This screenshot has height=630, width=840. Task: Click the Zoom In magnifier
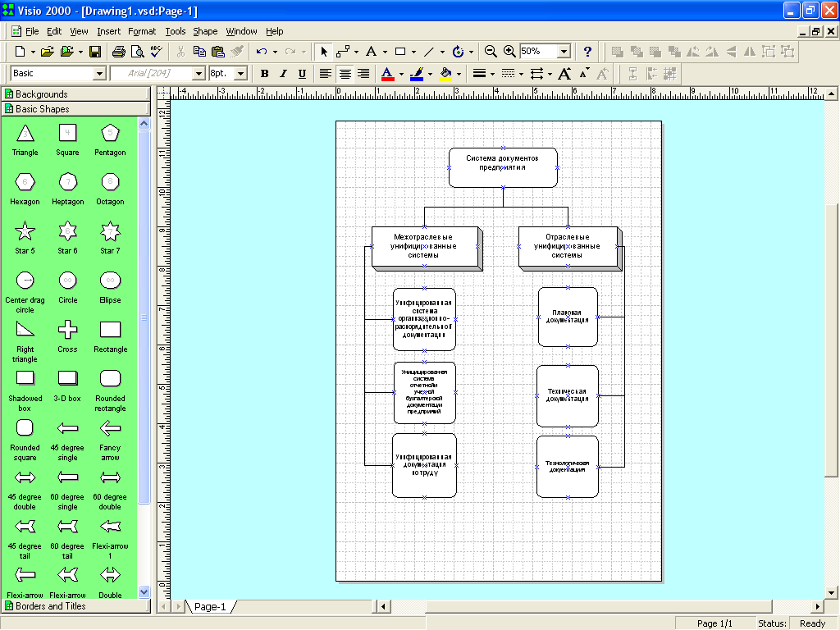click(509, 52)
